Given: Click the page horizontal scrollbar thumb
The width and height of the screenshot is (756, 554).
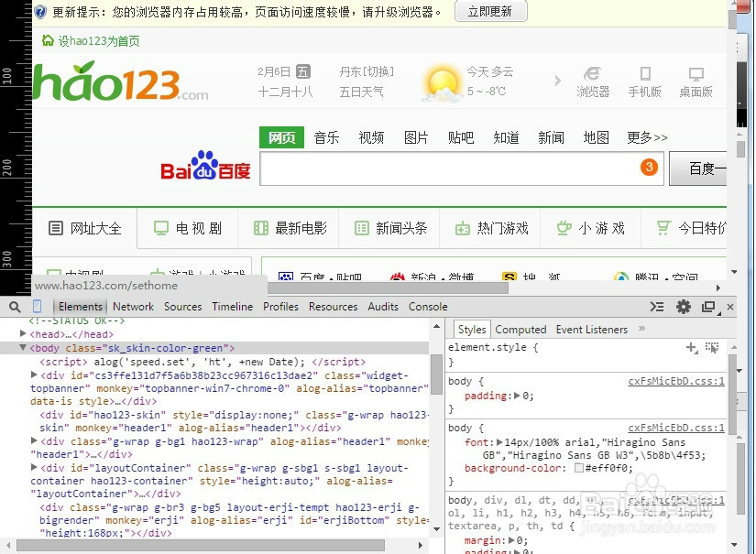Looking at the screenshot, I should point(389,288).
